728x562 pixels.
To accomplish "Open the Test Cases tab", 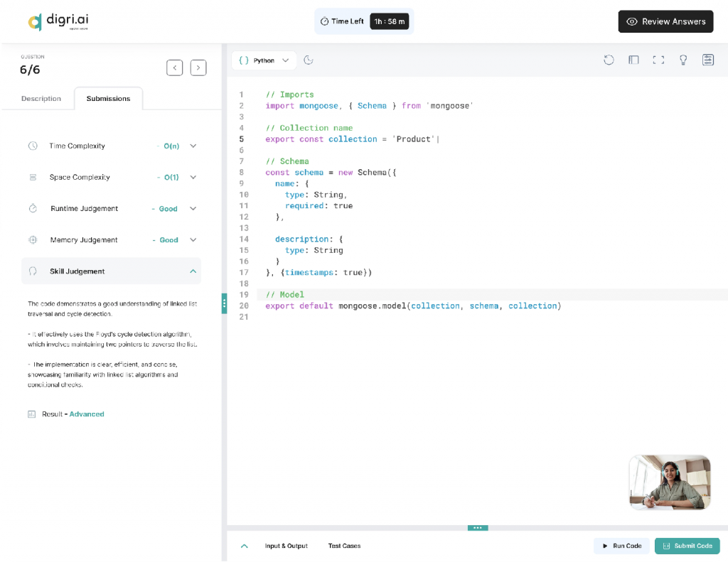I will pos(344,546).
